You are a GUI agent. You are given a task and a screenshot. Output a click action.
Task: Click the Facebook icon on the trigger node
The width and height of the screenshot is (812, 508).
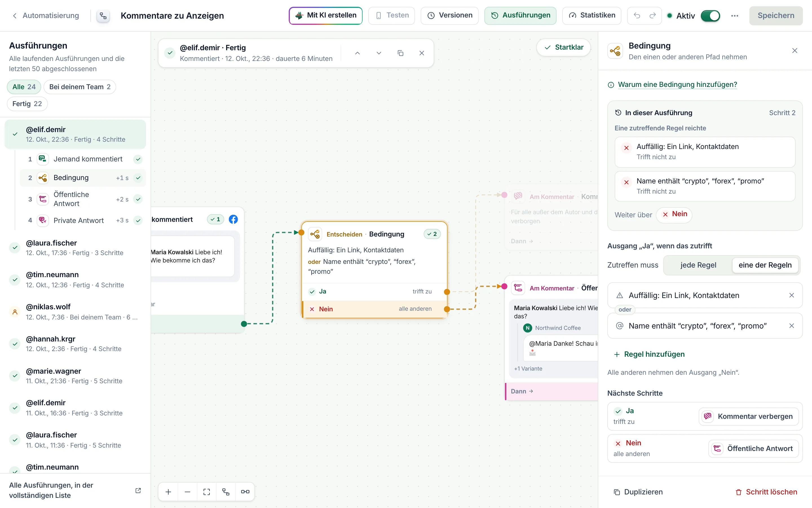coord(233,219)
